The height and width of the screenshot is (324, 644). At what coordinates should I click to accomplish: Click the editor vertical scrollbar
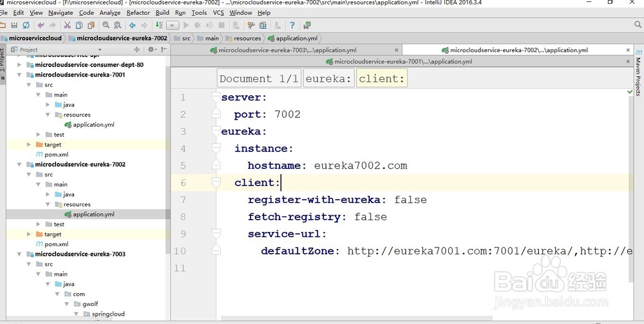(631, 189)
